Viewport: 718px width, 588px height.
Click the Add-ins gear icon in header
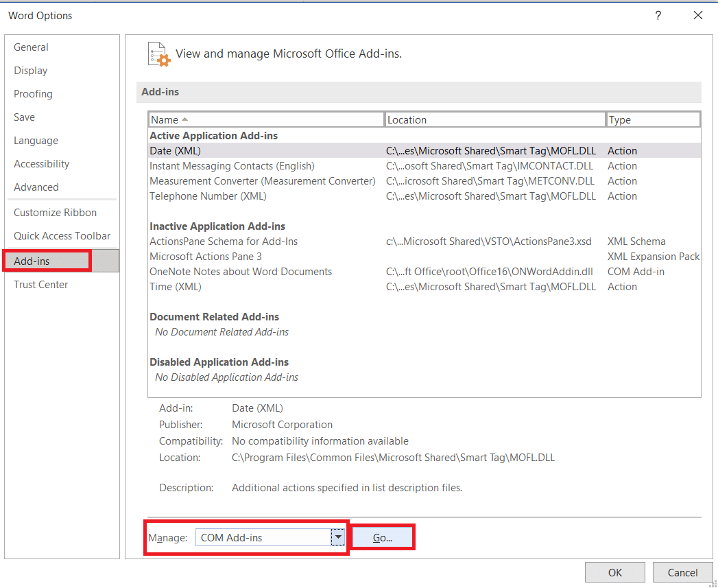click(x=158, y=54)
